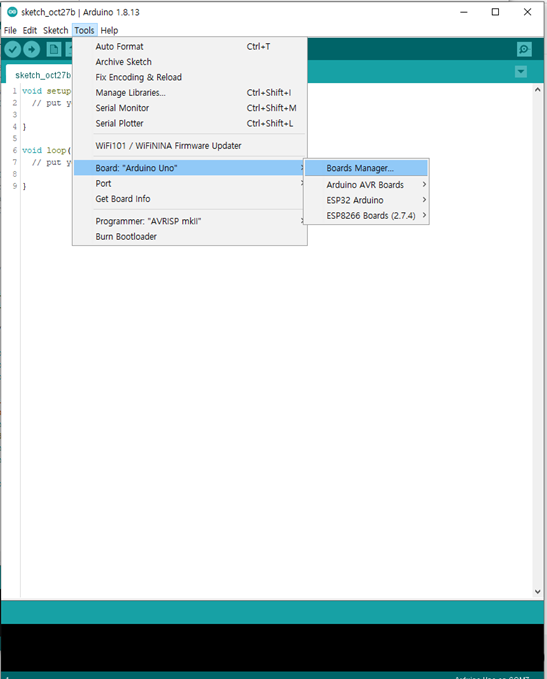This screenshot has height=679, width=547.
Task: Click the editor scrollbar up arrow
Action: (537, 90)
